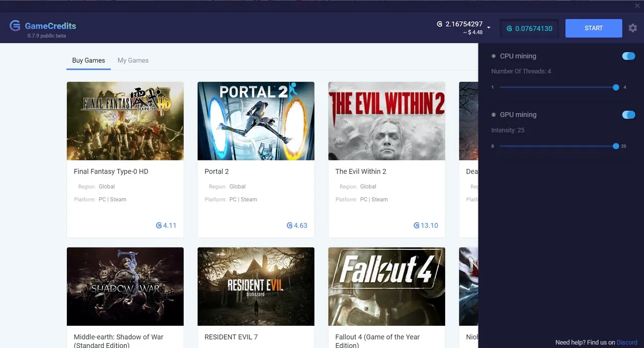
Task: Disable the CPU mining toggle
Action: click(628, 56)
